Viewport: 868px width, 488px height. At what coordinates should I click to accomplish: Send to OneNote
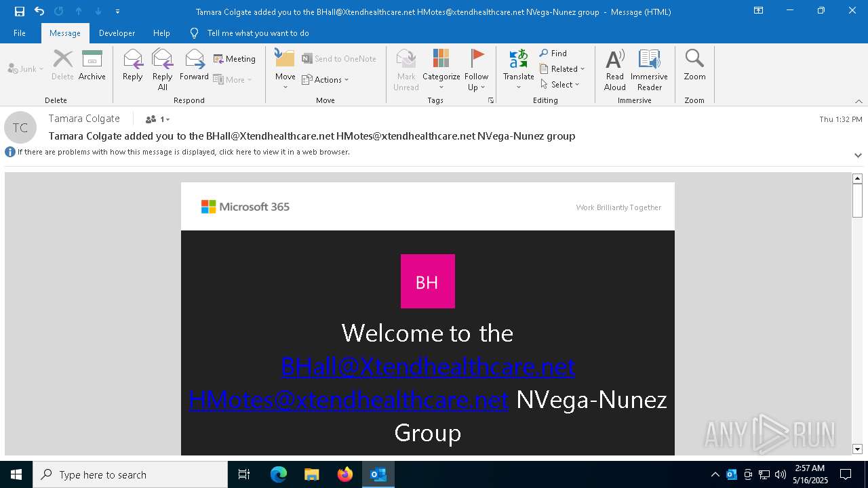[339, 59]
